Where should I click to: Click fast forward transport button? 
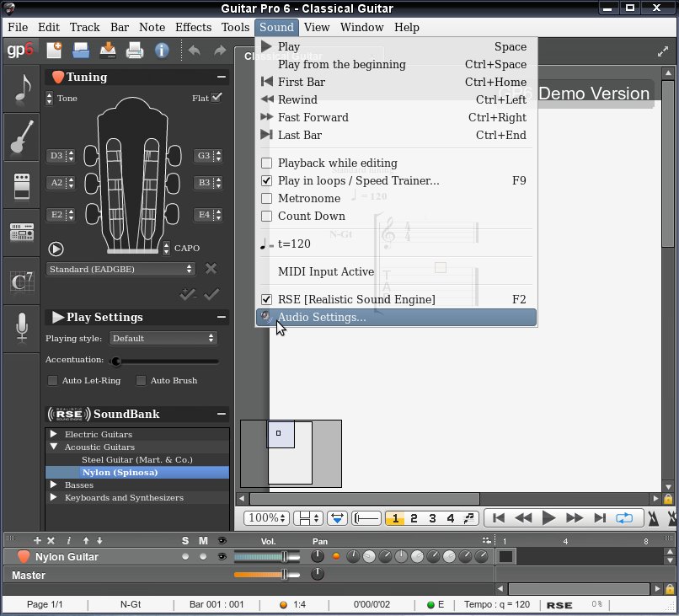(x=575, y=517)
